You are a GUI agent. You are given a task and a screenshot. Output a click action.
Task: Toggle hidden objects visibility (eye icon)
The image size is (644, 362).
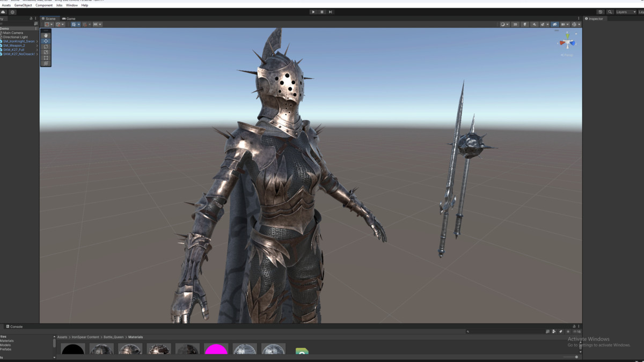click(x=555, y=24)
